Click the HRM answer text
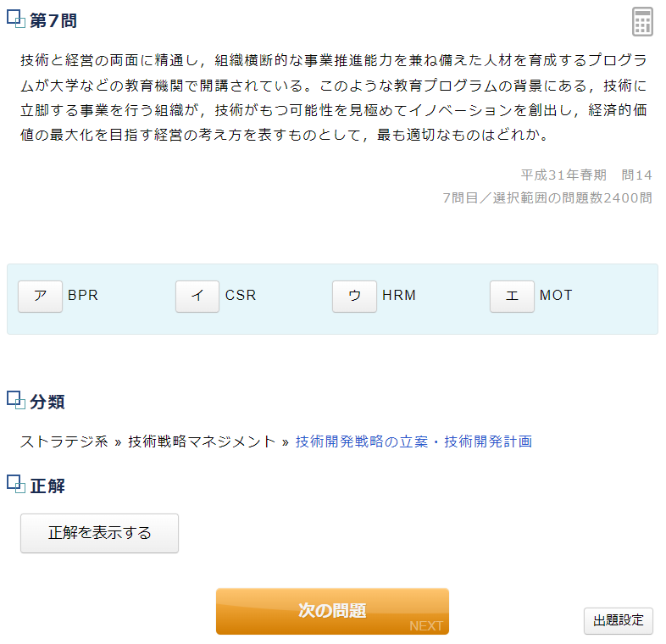The width and height of the screenshot is (666, 644). pos(399,295)
